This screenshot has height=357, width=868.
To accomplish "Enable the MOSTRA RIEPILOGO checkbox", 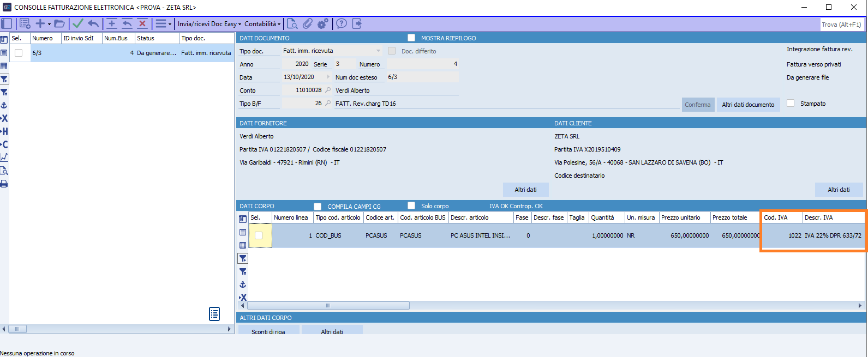I will pyautogui.click(x=411, y=38).
